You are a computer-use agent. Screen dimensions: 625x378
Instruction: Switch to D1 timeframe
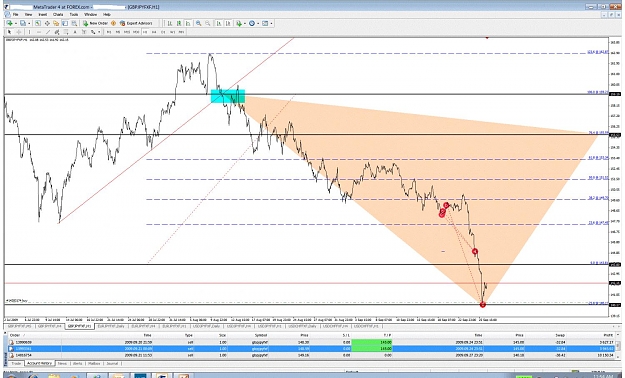tap(163, 32)
